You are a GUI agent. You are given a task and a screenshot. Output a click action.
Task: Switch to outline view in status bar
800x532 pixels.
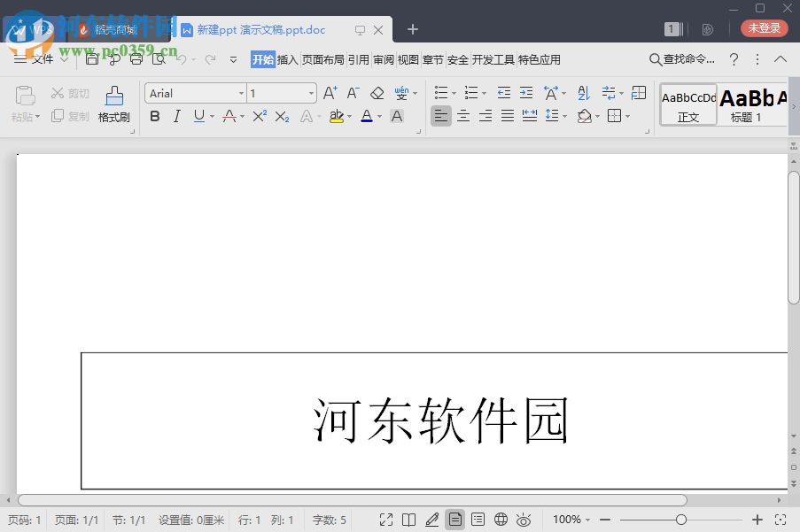click(478, 520)
